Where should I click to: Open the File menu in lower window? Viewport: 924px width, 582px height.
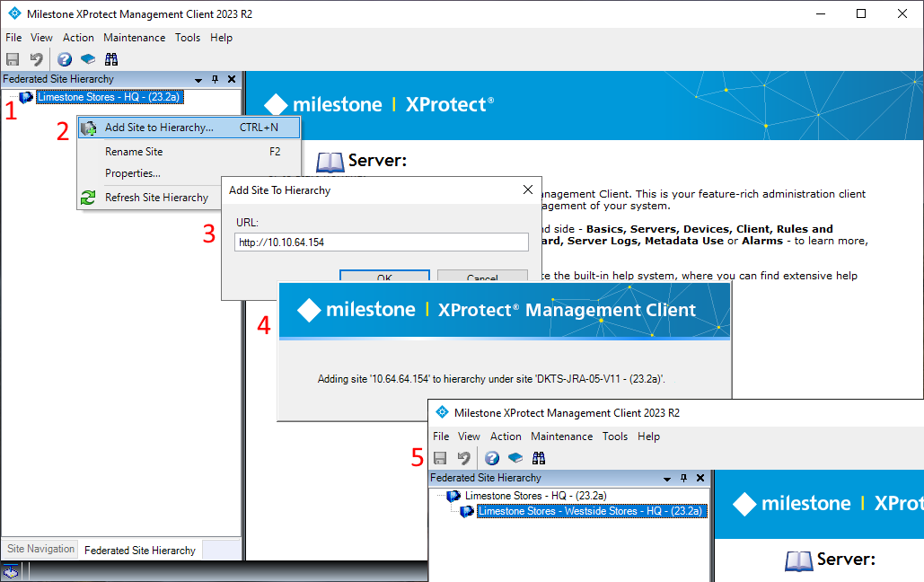pyautogui.click(x=441, y=436)
